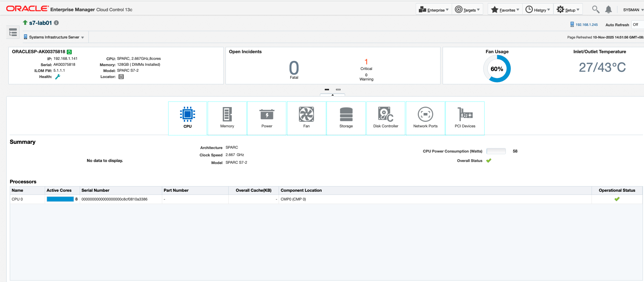The image size is (644, 282).
Task: Click the search magnifier icon
Action: pos(595,9)
